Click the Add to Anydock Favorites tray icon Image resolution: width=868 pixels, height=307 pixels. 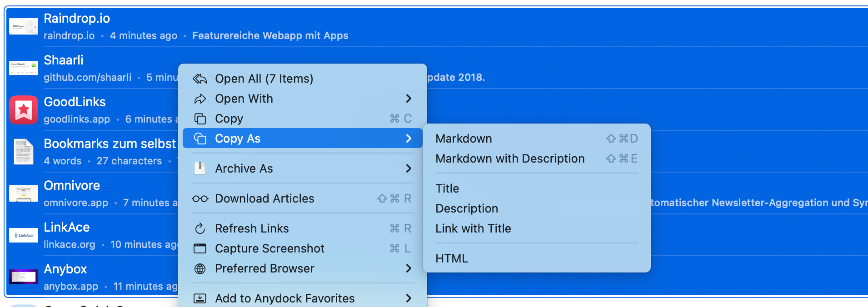(200, 298)
